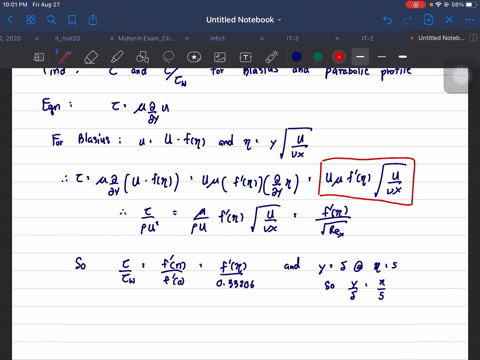Screen dimensions: 480x360
Task: Tap the handwritten 0.33206 value
Action: tap(235, 284)
